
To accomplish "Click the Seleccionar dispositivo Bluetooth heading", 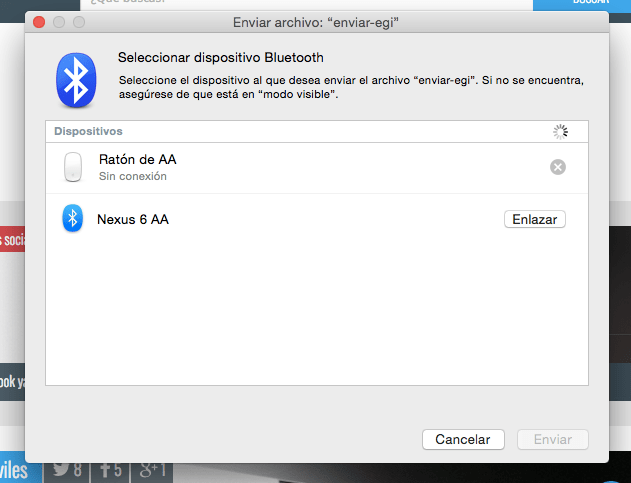I will click(x=221, y=58).
